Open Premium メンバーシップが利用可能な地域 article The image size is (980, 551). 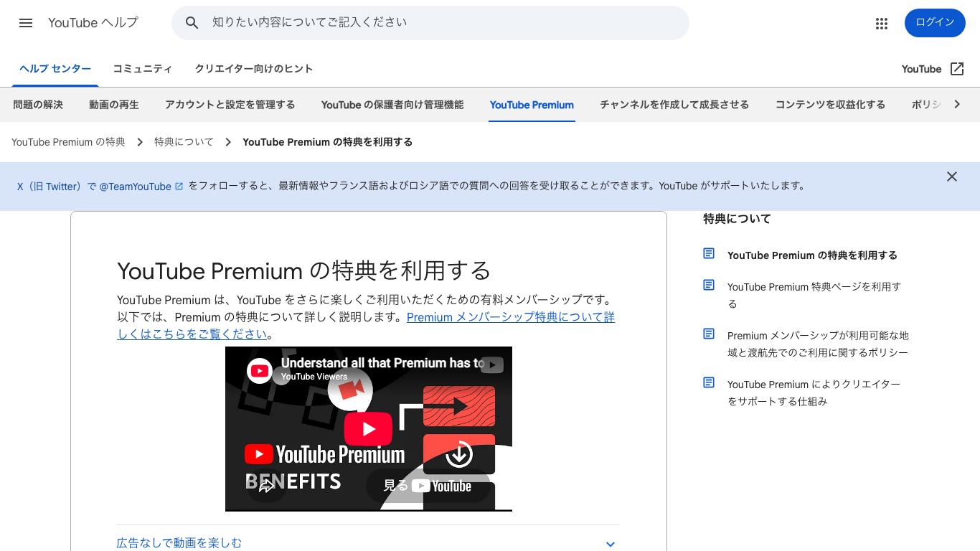click(x=818, y=344)
